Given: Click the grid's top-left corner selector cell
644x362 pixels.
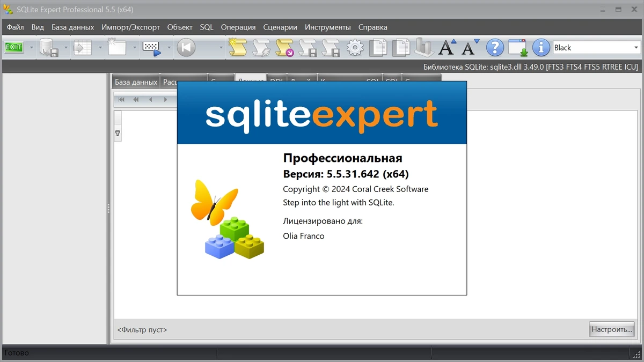Looking at the screenshot, I should point(118,117).
